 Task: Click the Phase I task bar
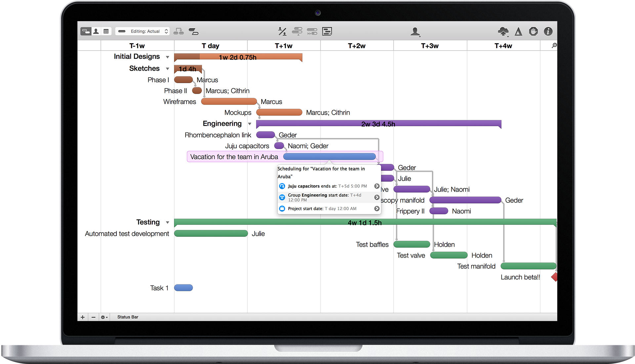(184, 80)
